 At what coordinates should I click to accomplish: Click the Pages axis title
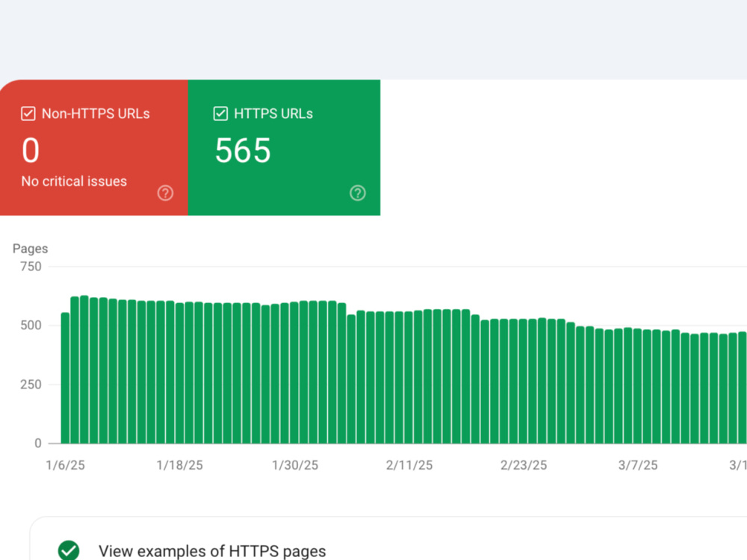coord(30,249)
